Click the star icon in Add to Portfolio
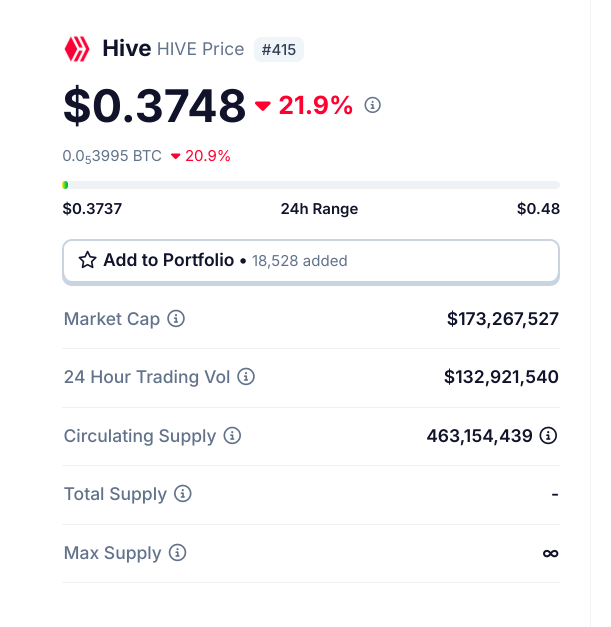Screen dimensions: 611x627 [87, 260]
